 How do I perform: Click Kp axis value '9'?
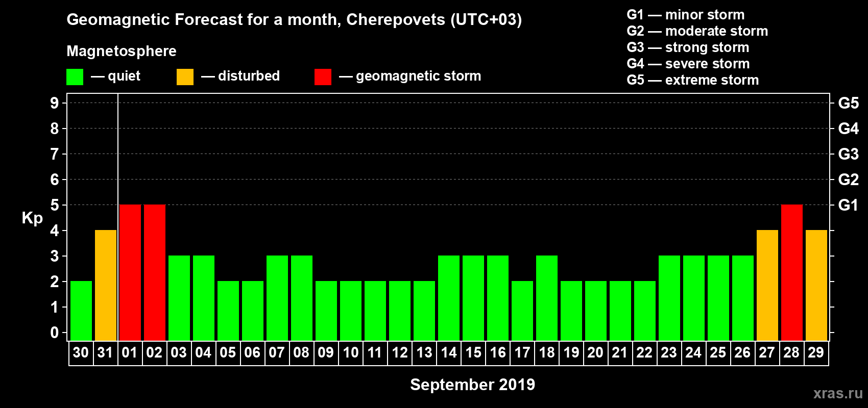[55, 103]
